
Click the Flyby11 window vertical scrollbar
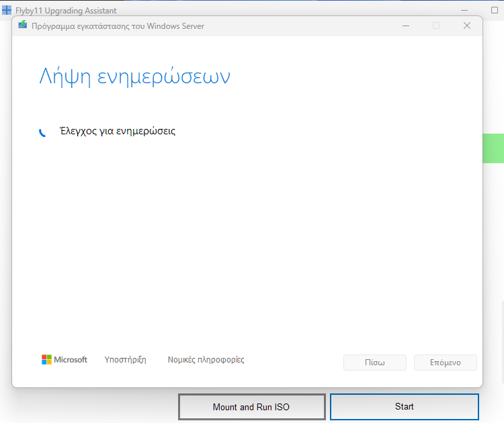[503, 342]
